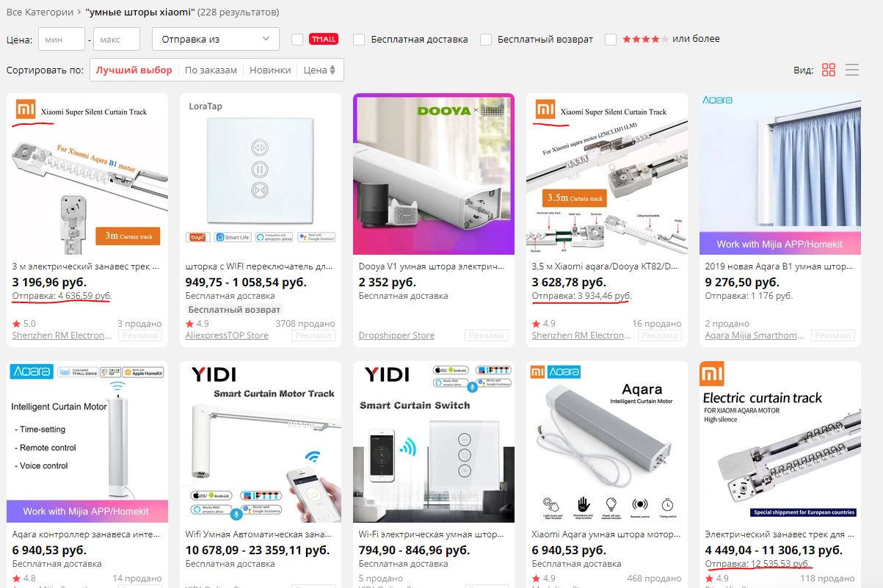Click the four-star rating icon
The image size is (883, 588).
click(645, 40)
